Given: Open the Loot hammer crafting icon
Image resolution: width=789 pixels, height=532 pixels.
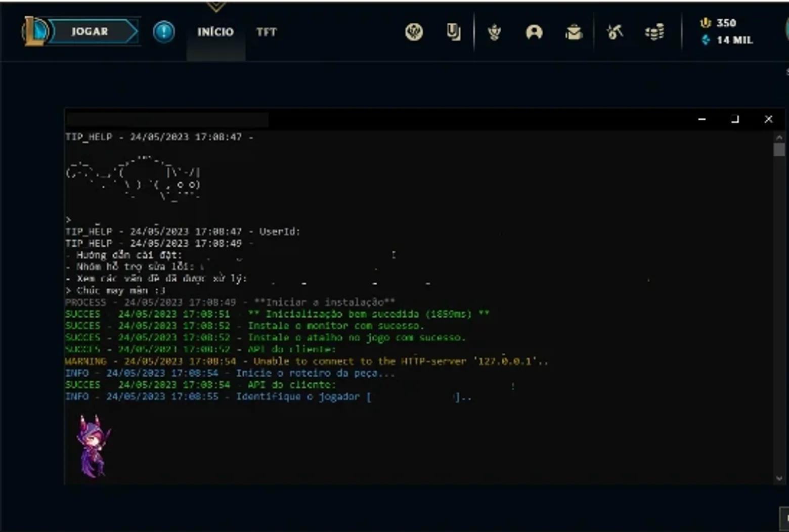Looking at the screenshot, I should pos(615,32).
